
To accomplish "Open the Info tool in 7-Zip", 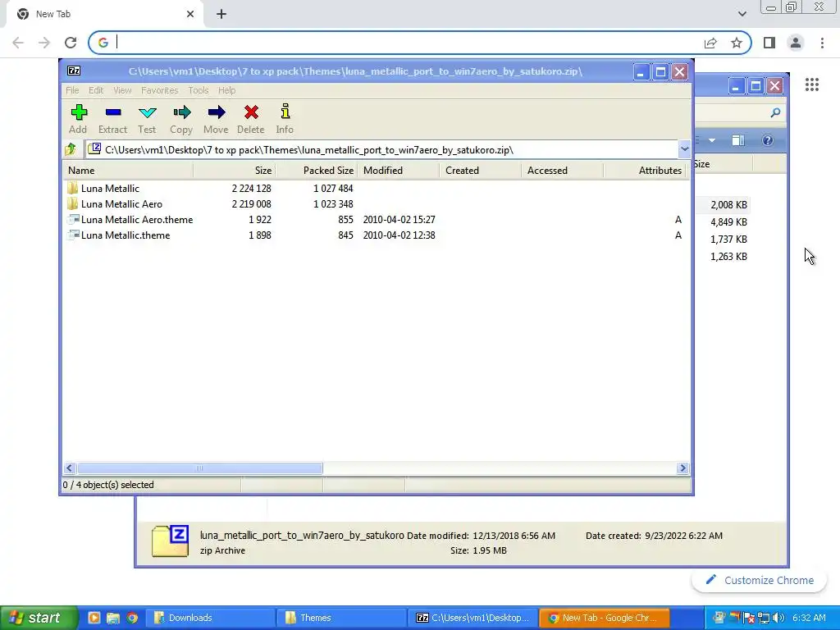I will click(285, 119).
